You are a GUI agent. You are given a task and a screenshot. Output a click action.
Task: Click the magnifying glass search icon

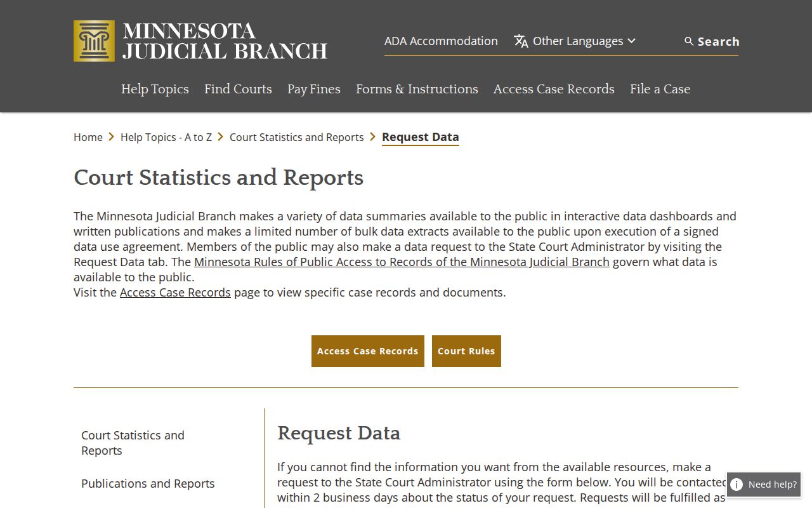pos(689,41)
